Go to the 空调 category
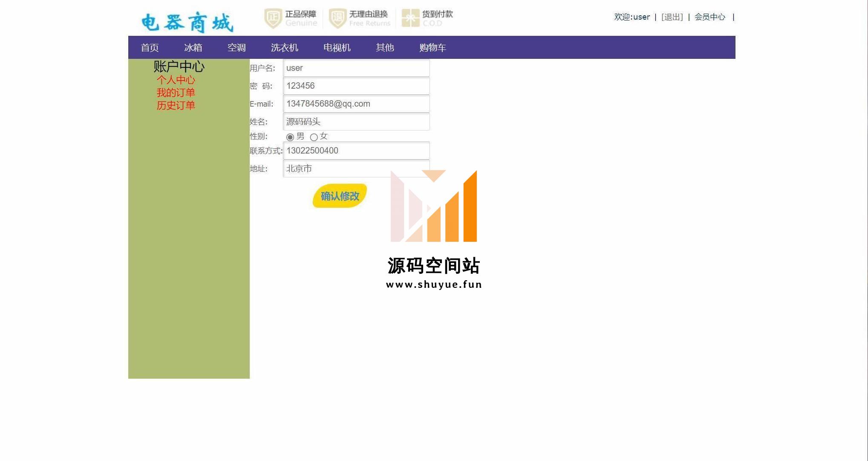This screenshot has height=461, width=868. (236, 47)
